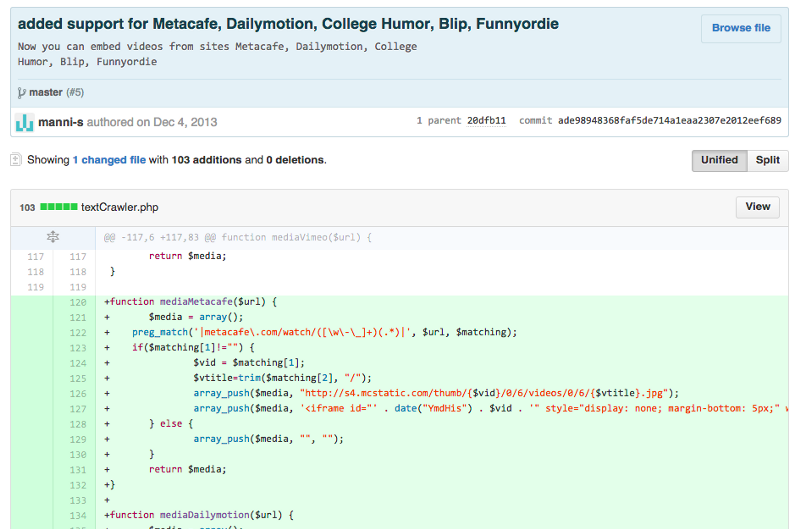Click the 103 additions count text
The height and width of the screenshot is (529, 800).
pyautogui.click(x=206, y=160)
